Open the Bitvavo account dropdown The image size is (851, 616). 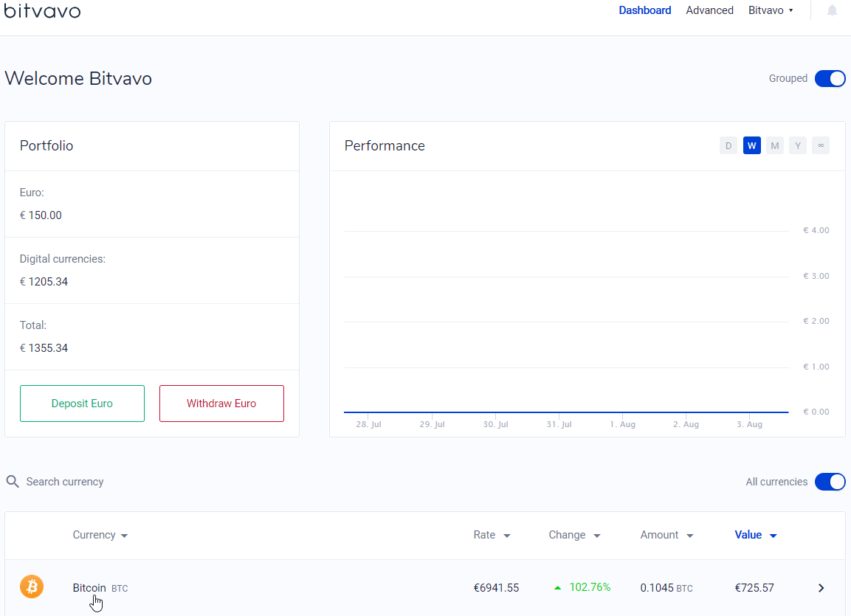[771, 10]
